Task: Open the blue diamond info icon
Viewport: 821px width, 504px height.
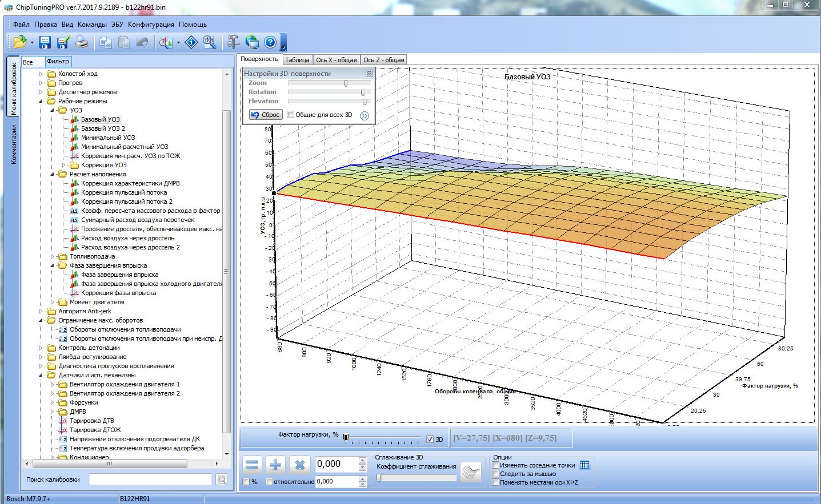Action: coord(191,42)
